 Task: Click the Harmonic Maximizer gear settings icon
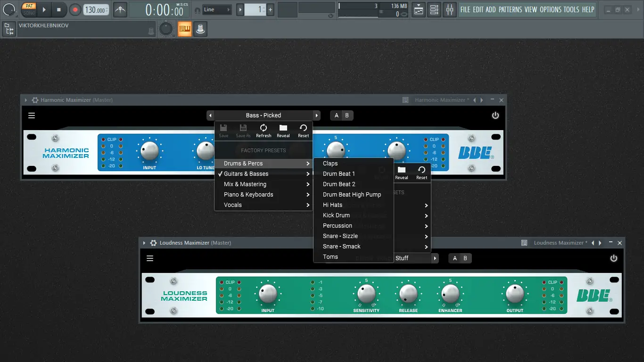click(35, 100)
